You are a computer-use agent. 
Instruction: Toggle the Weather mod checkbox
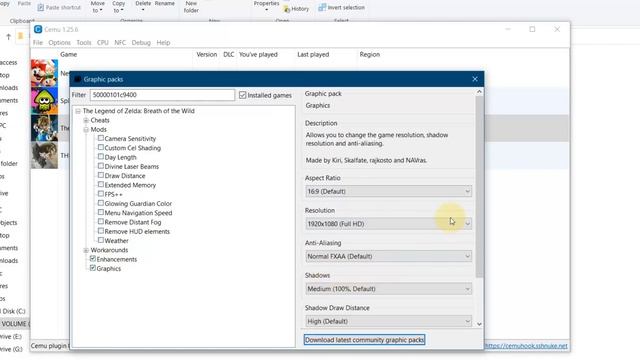coord(100,240)
